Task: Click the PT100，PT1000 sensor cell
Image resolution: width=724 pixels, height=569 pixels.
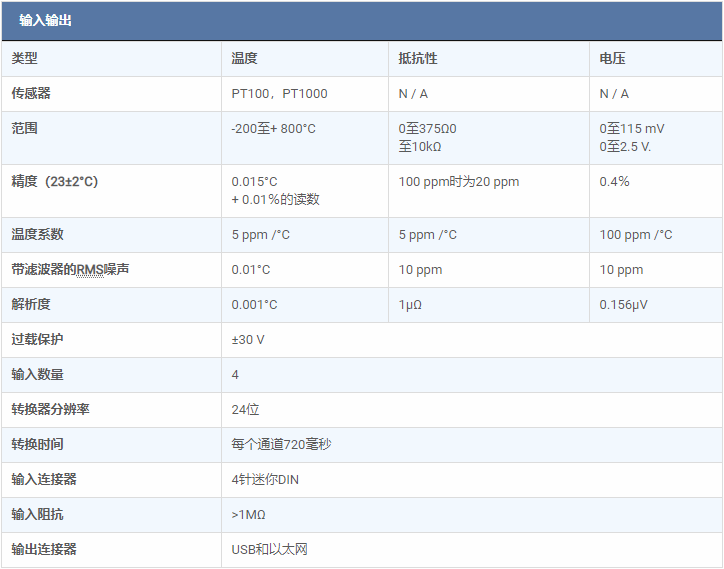Action: point(279,94)
